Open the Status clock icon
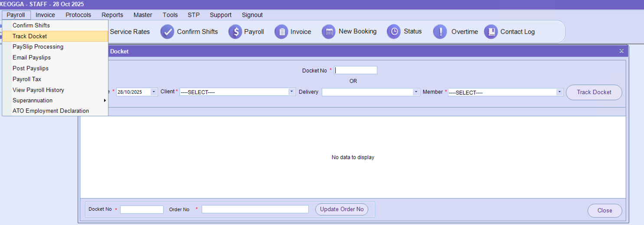The width and height of the screenshot is (644, 225). point(394,32)
